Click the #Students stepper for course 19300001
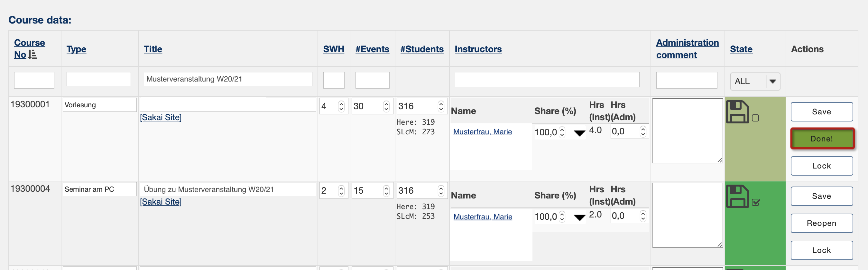868x270 pixels. 441,106
